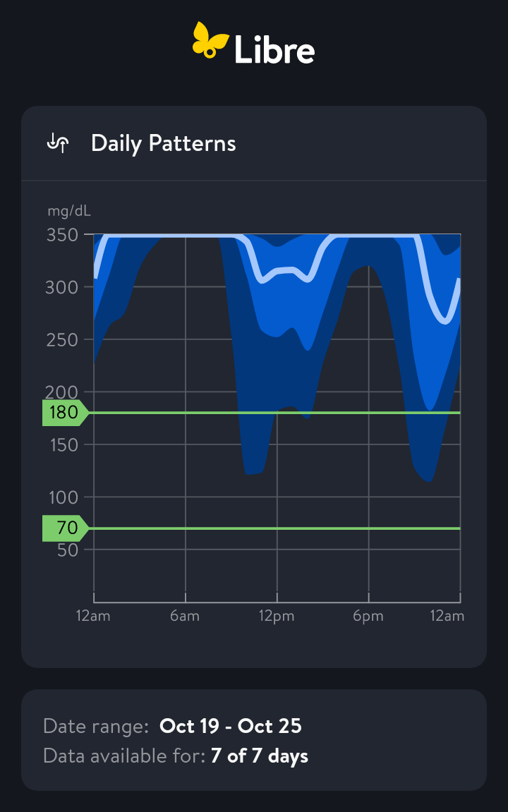508x812 pixels.
Task: Click the leftmost 12am axis label
Action: pos(93,617)
